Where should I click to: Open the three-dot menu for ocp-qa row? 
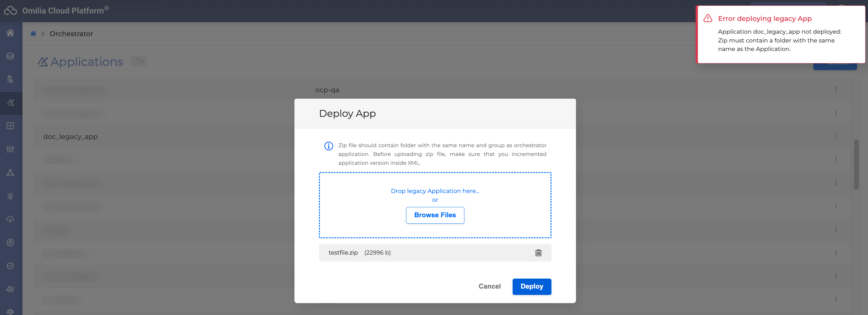(836, 90)
